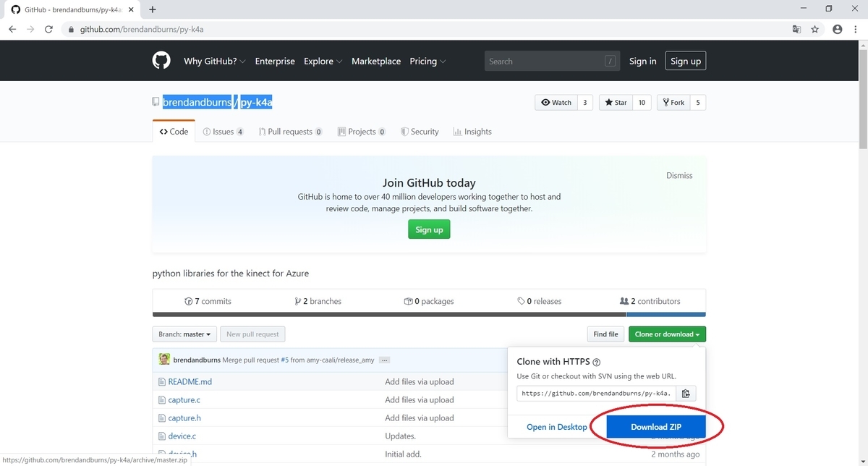View 0 packages

pos(429,301)
